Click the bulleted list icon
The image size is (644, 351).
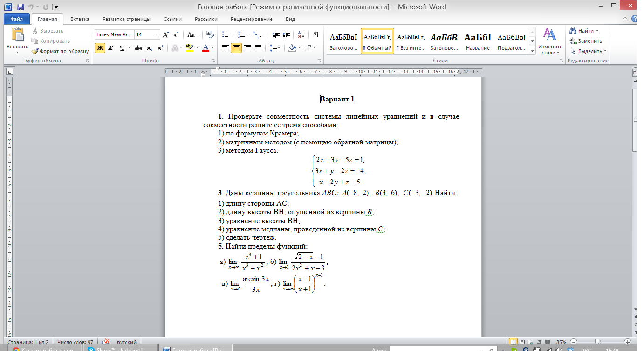[x=226, y=34]
